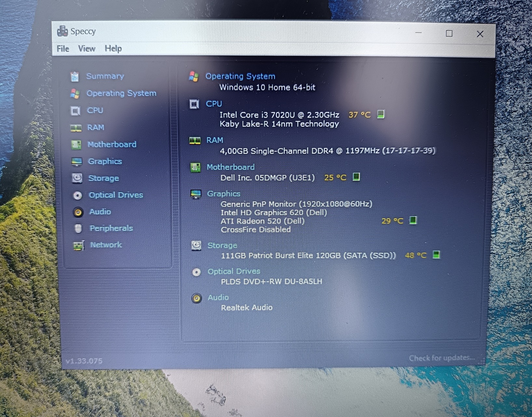Select Motherboard in the sidebar
Viewport: 532px width, 417px height.
tap(112, 144)
